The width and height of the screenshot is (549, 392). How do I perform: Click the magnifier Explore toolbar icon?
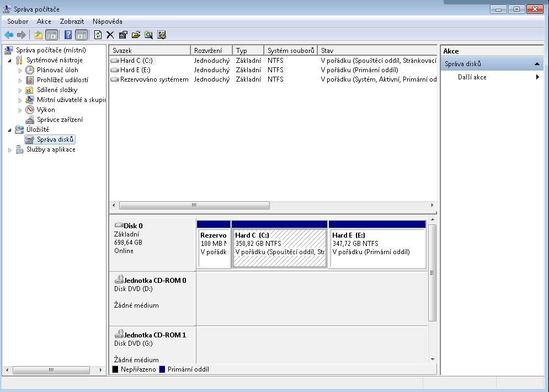(149, 35)
